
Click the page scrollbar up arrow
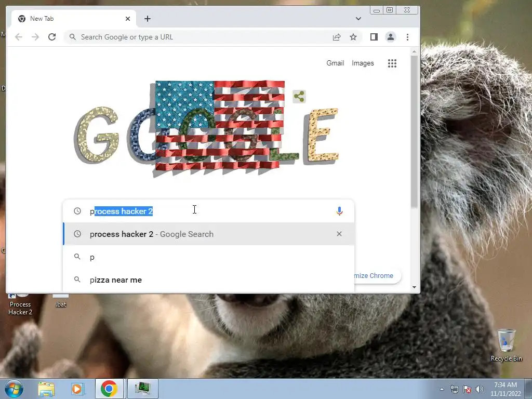tap(414, 52)
